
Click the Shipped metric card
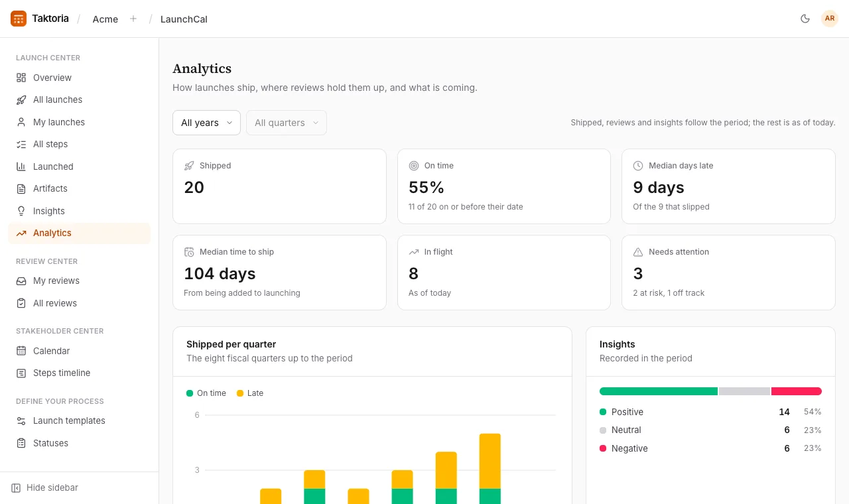tap(279, 186)
